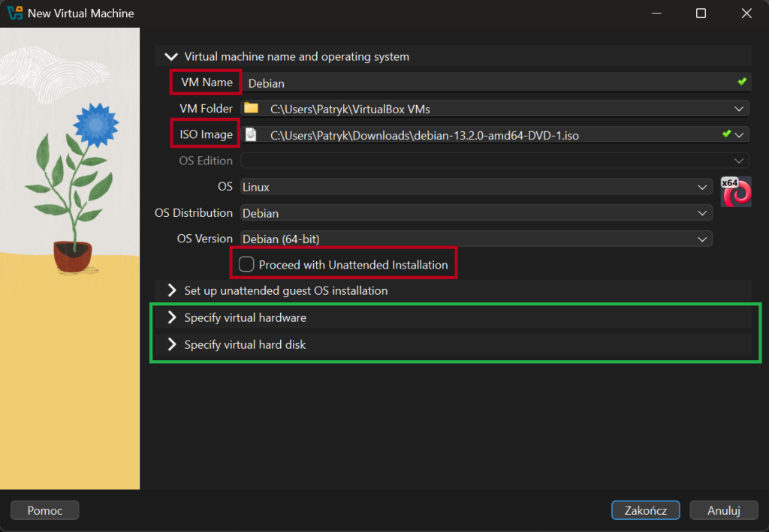Open the OS Version dropdown, Debian (64-bit)
Viewport: 769px width, 532px height.
point(476,239)
